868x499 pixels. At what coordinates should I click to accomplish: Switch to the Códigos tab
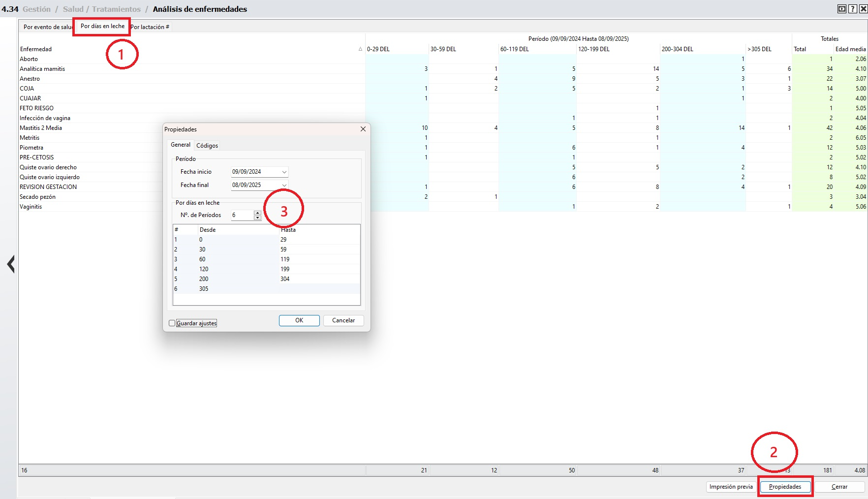coord(207,146)
